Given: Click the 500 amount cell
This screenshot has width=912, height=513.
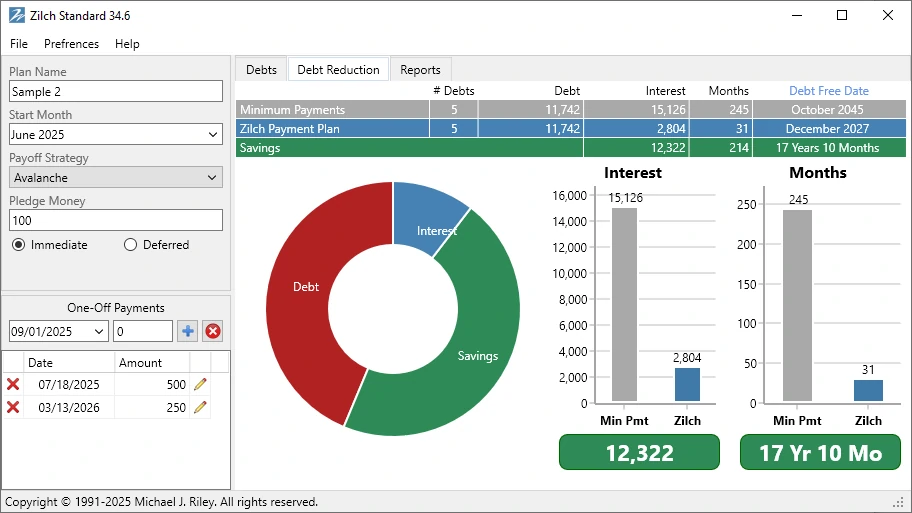Looking at the screenshot, I should point(152,384).
